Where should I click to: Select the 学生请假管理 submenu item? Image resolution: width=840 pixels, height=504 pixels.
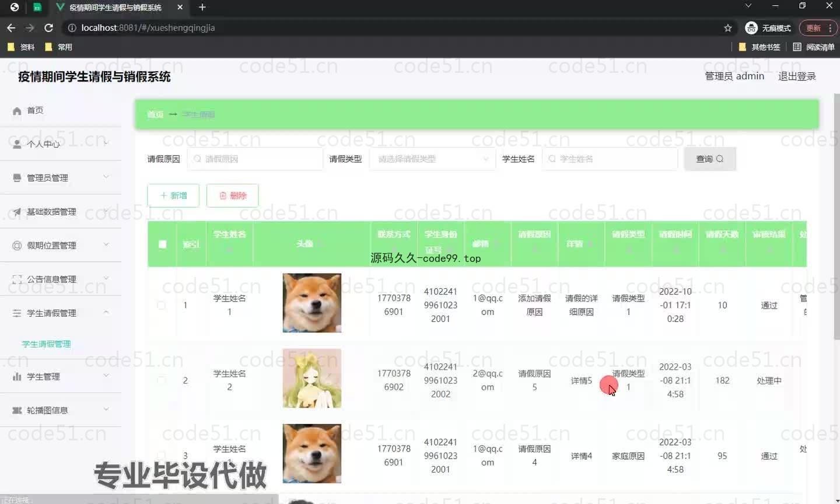point(46,344)
